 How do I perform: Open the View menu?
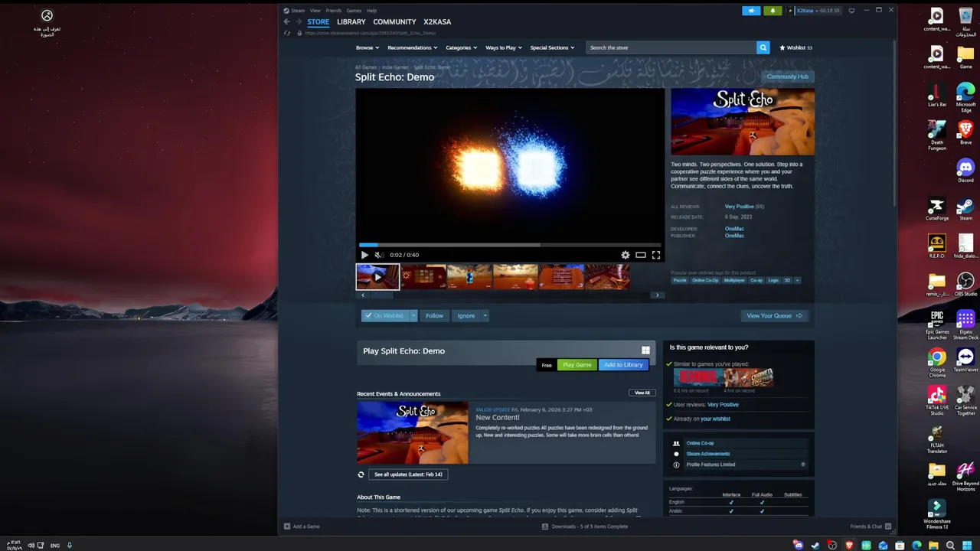pos(315,11)
